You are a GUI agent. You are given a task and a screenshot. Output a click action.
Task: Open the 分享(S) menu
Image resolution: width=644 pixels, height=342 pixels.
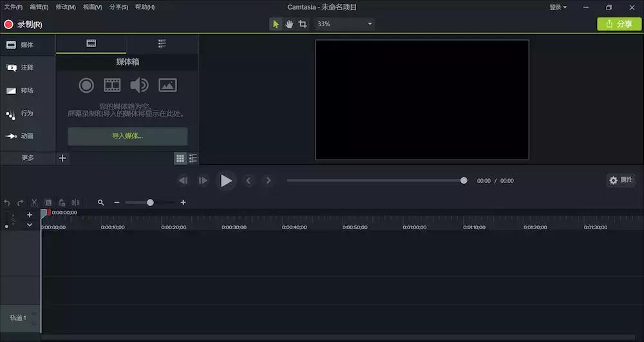118,7
